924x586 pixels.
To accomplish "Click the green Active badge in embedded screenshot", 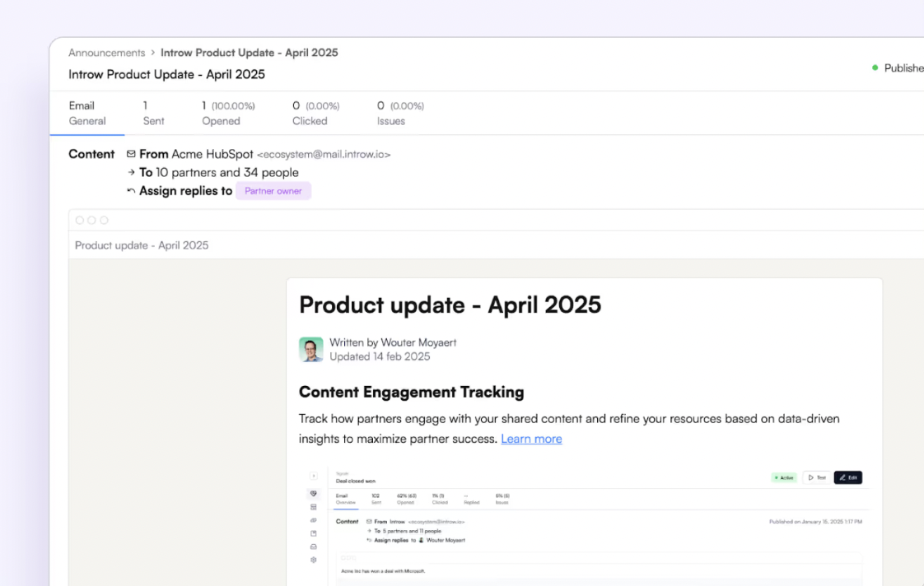I will click(x=784, y=477).
